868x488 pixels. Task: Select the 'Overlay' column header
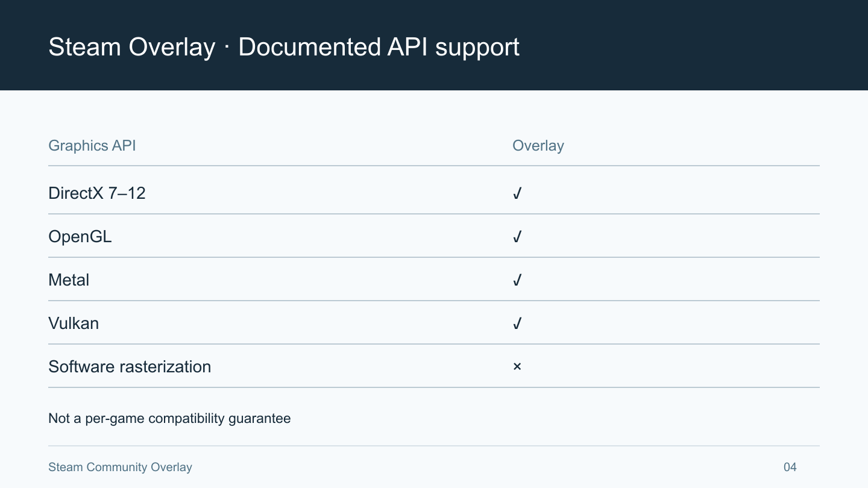[x=538, y=146]
